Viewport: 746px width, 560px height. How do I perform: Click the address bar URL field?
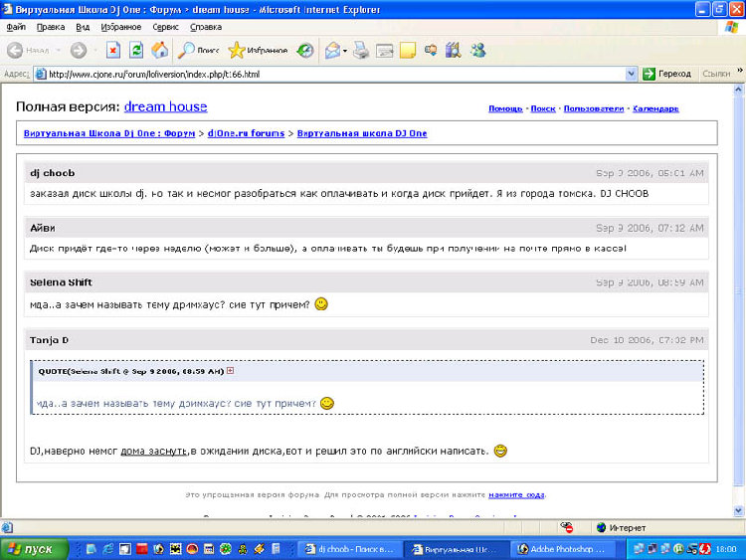pos(329,74)
